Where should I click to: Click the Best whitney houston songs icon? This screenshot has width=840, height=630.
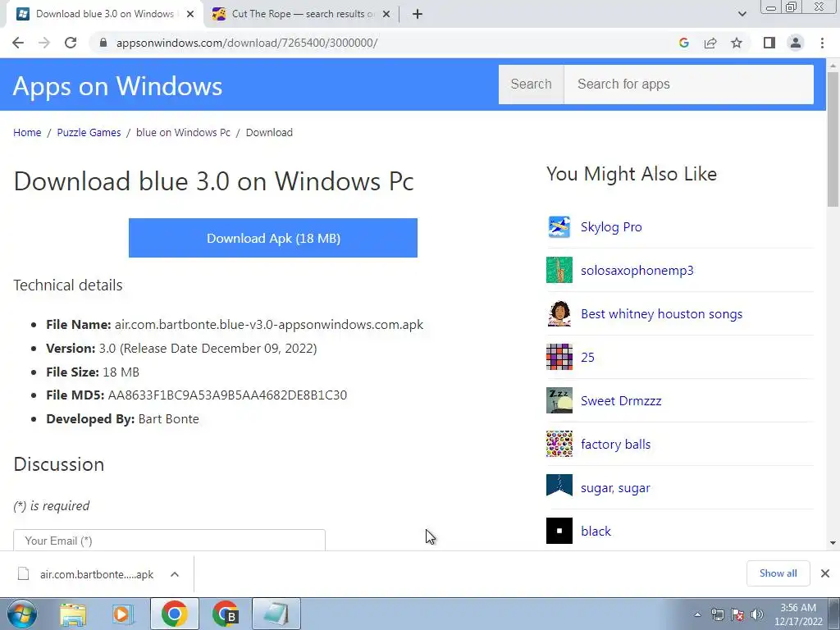(559, 313)
